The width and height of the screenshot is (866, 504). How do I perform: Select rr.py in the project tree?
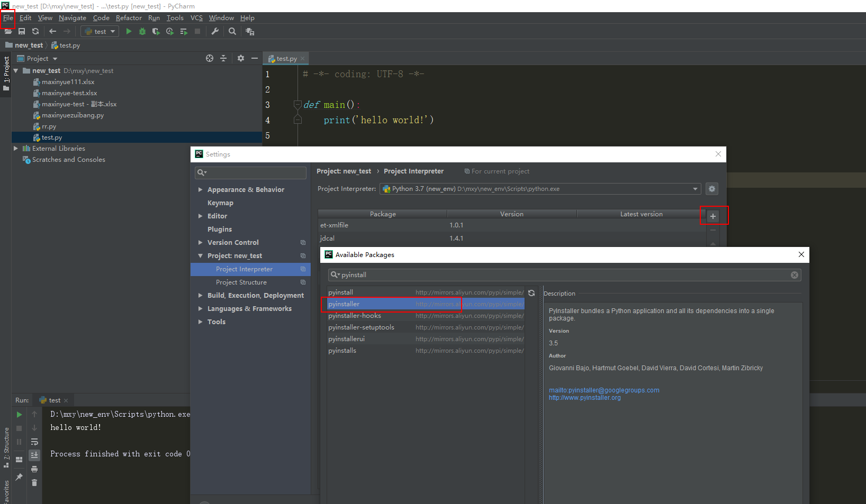click(49, 126)
